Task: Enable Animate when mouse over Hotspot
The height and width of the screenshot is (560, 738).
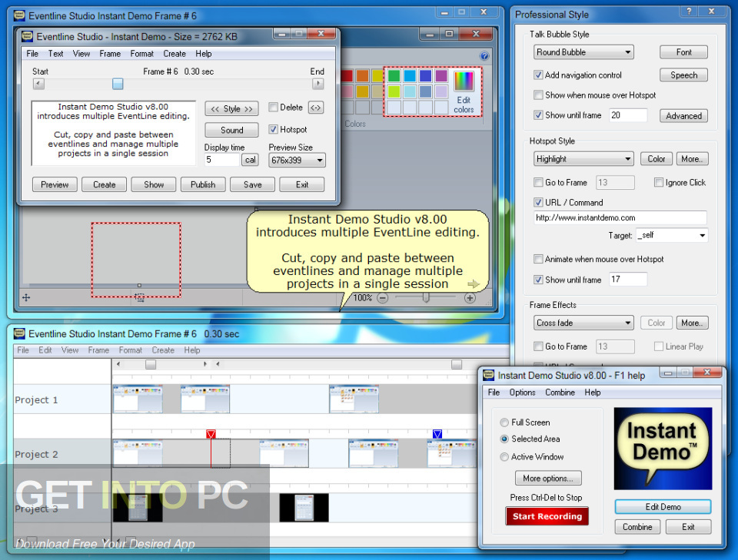Action: pyautogui.click(x=538, y=259)
